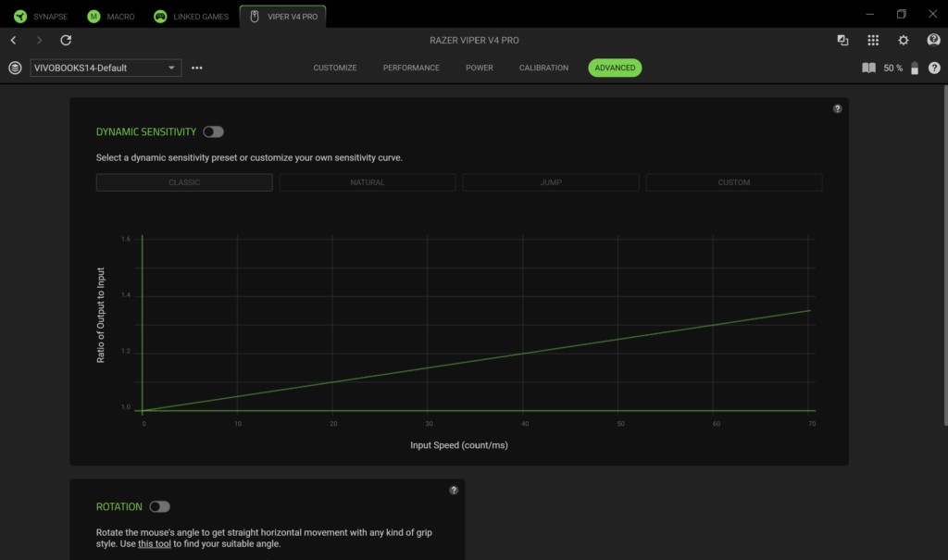Select the Natural sensitivity preset
948x560 pixels.
[x=368, y=182]
